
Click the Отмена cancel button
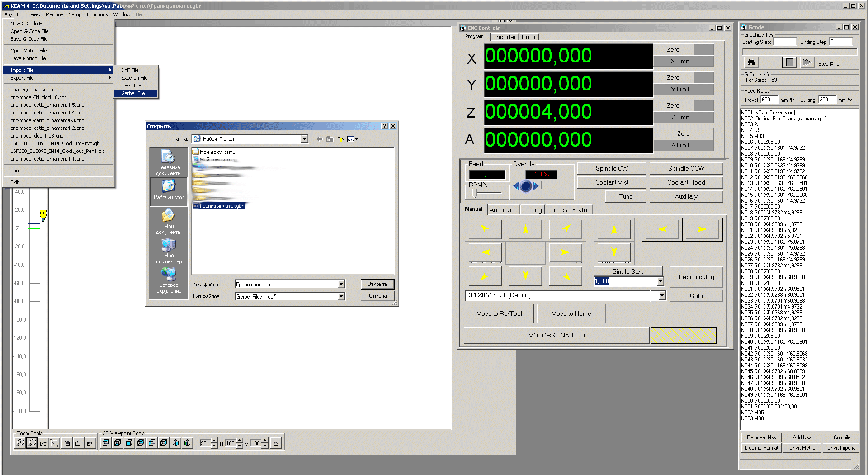pos(377,296)
